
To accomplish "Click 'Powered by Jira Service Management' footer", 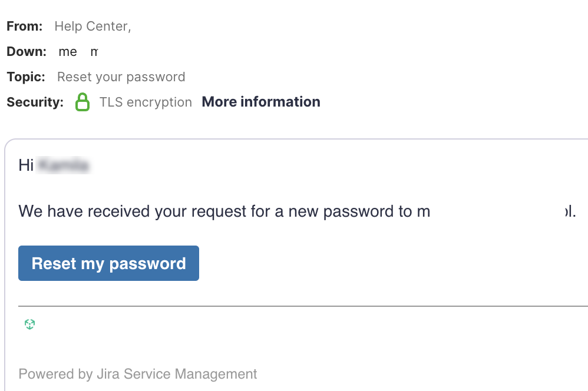I will [138, 374].
